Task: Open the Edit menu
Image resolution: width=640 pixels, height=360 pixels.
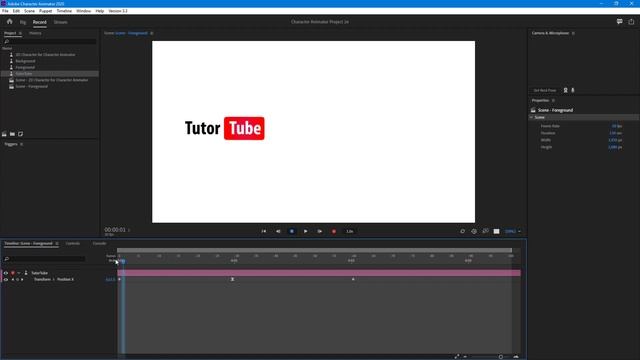Action: click(16, 11)
